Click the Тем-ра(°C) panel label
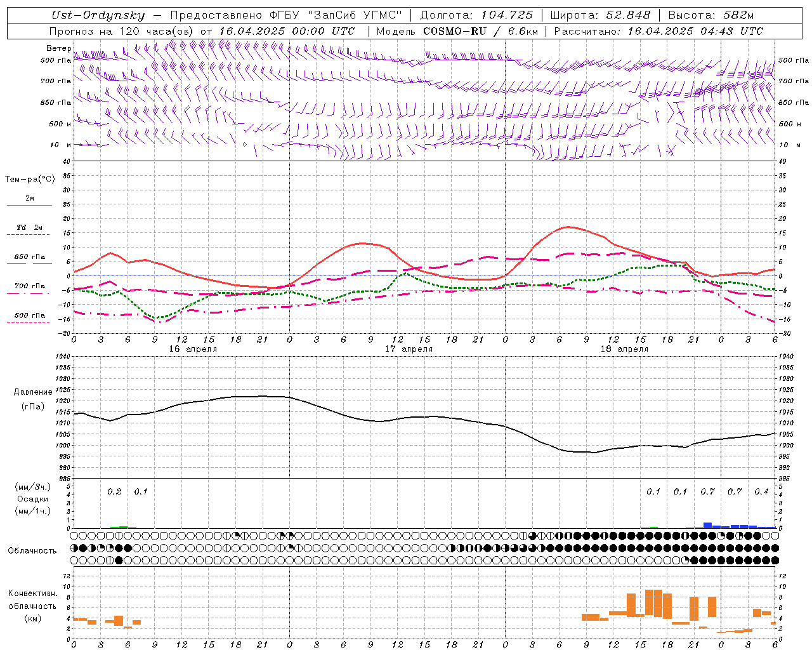Image resolution: width=812 pixels, height=650 pixels. pos(30,180)
